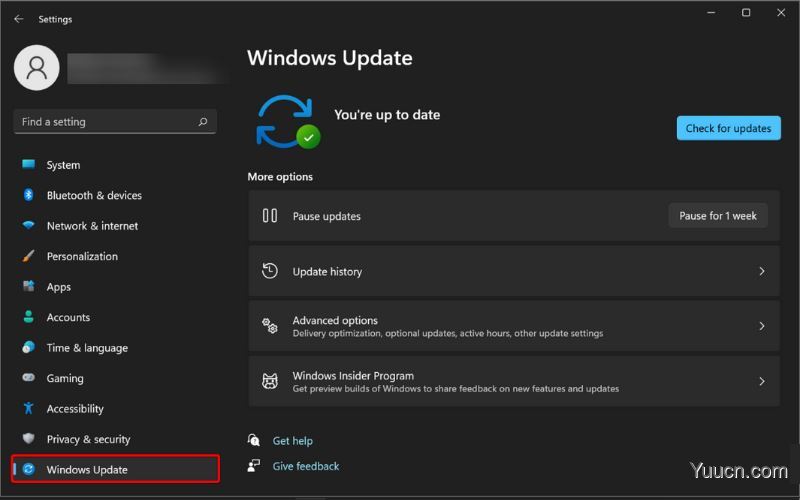Click the Update history clock icon
Viewport: 800px width, 500px height.
[x=270, y=271]
